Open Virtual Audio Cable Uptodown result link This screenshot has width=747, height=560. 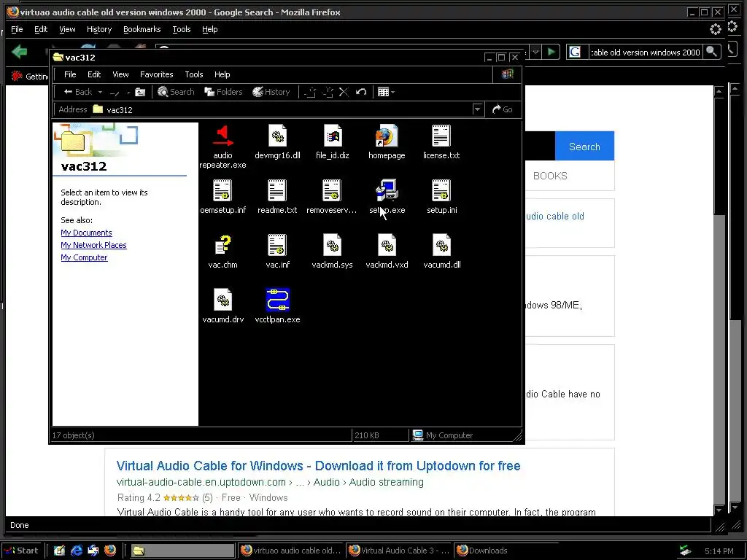pyautogui.click(x=318, y=466)
